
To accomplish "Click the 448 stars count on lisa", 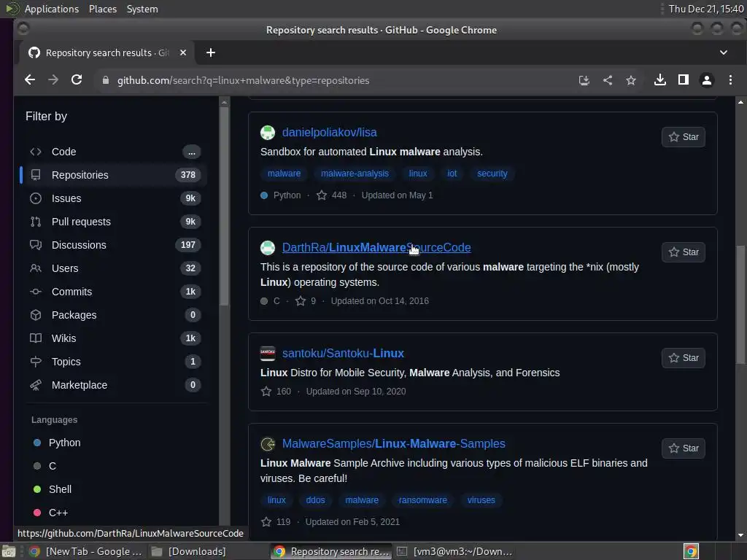I will click(x=332, y=195).
